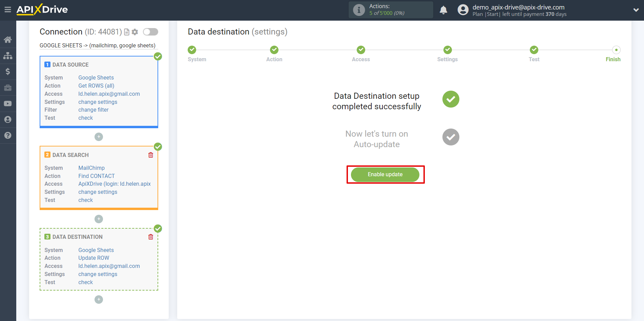This screenshot has height=321, width=644.
Task: Click the DATA DESTINATION header
Action: (77, 237)
